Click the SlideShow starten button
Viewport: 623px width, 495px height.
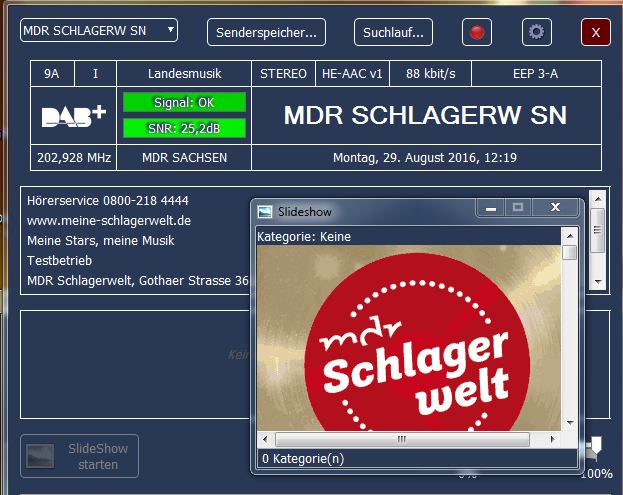click(x=80, y=456)
